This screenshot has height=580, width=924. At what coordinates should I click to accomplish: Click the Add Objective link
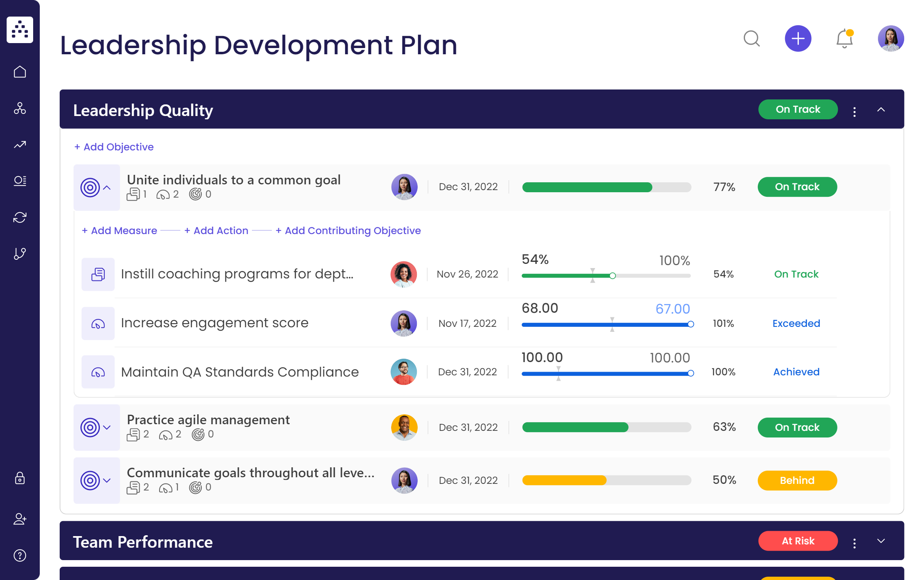(x=114, y=147)
